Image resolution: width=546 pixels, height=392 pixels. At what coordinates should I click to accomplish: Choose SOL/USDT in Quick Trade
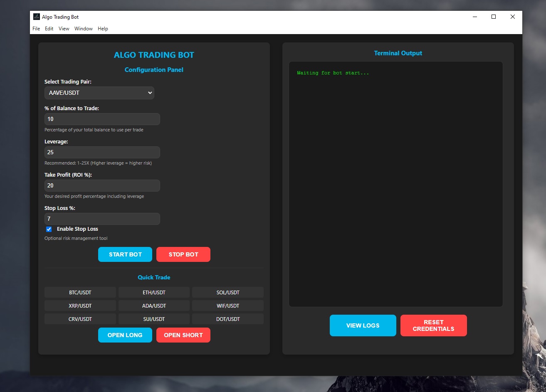coord(228,293)
